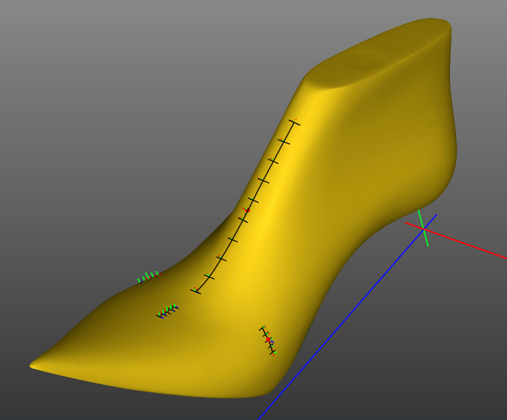Click the lower end tick of the long curve
This screenshot has width=507, height=420.
click(195, 292)
